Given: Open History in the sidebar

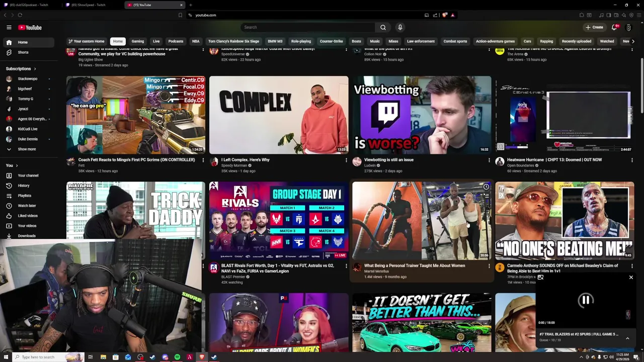Looking at the screenshot, I should click(28, 186).
